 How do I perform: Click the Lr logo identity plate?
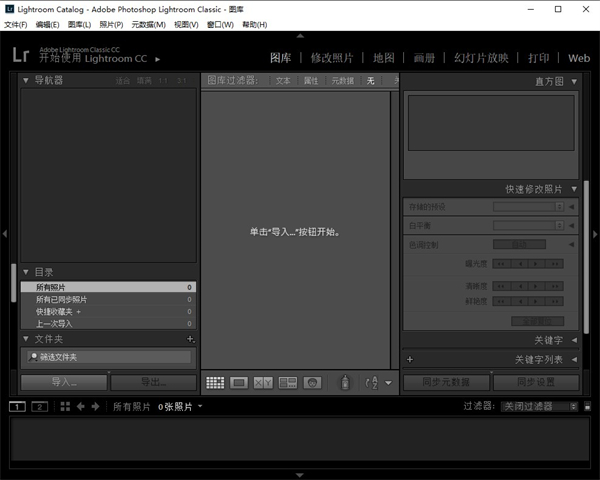[21, 55]
